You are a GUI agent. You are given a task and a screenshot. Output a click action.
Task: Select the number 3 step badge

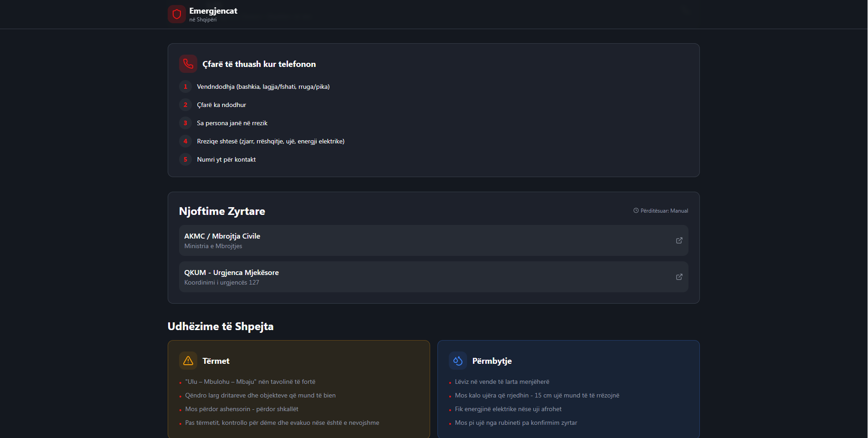pos(185,123)
